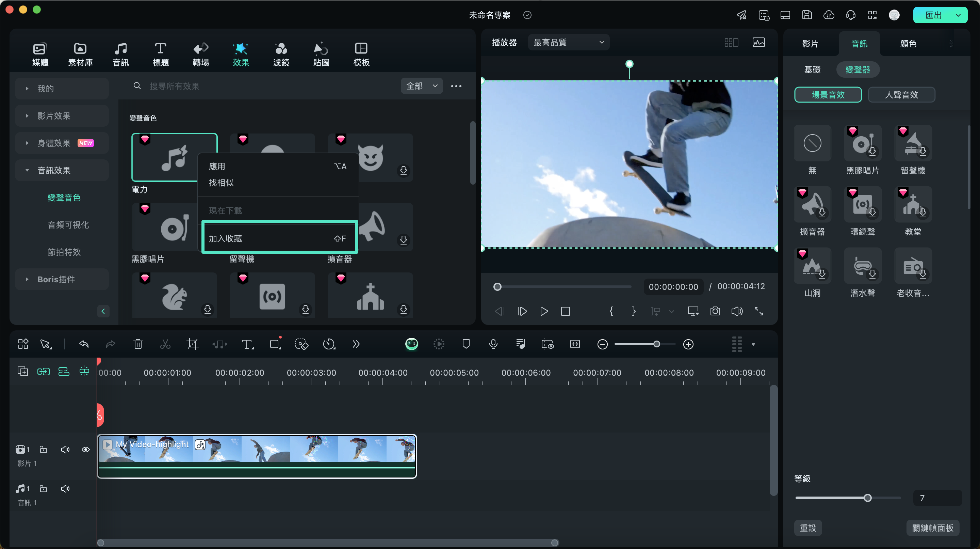Open the 關鍵幀面板 keyframe panel
This screenshot has width=980, height=549.
(x=933, y=528)
